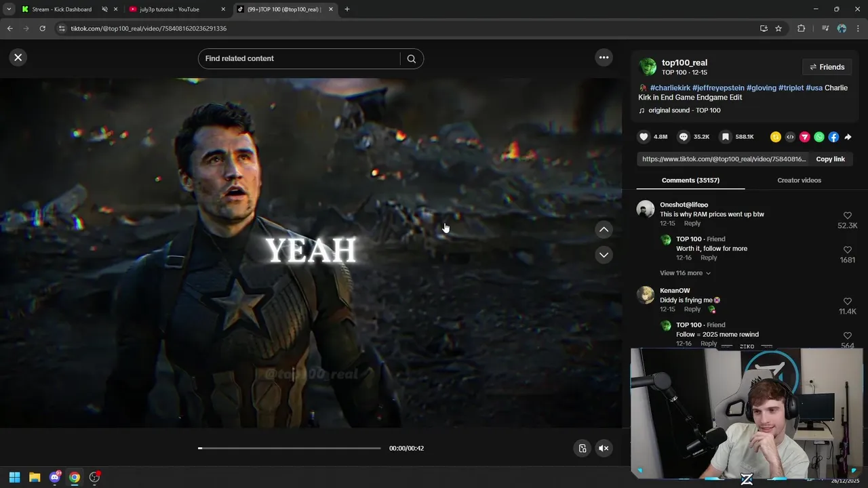Open Chrome profile avatar
This screenshot has height=488, width=868.
click(x=842, y=28)
